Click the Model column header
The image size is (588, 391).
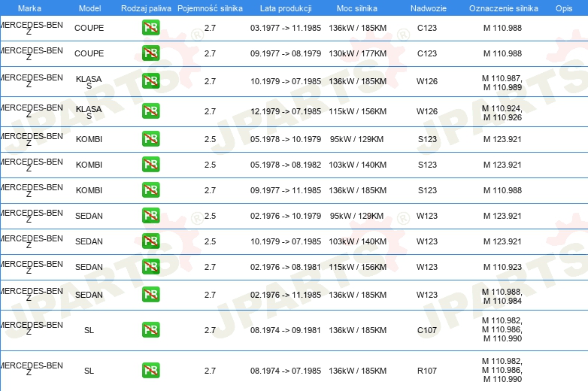click(89, 8)
